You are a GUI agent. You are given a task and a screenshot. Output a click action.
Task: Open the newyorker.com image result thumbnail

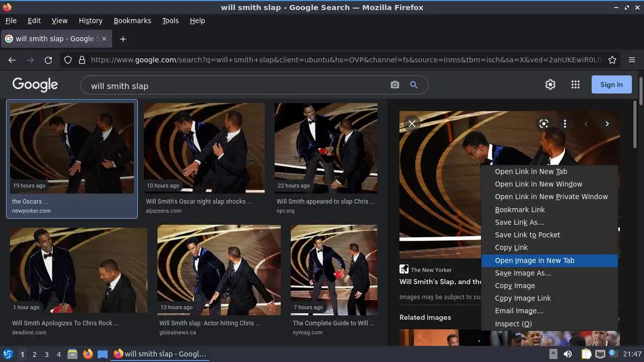coord(72,148)
